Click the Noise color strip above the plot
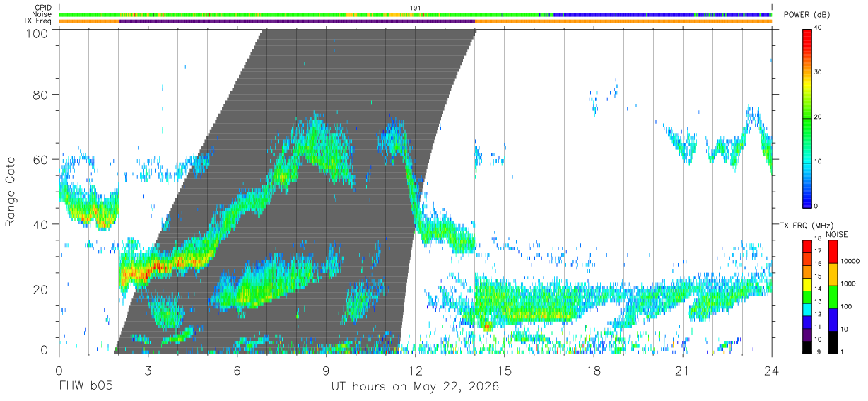The height and width of the screenshot is (401, 868). [415, 14]
